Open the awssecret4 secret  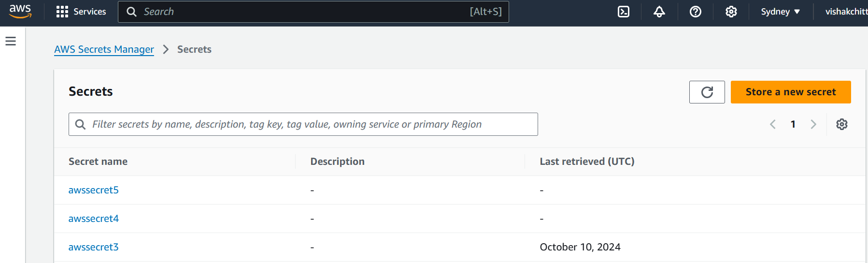pos(94,219)
